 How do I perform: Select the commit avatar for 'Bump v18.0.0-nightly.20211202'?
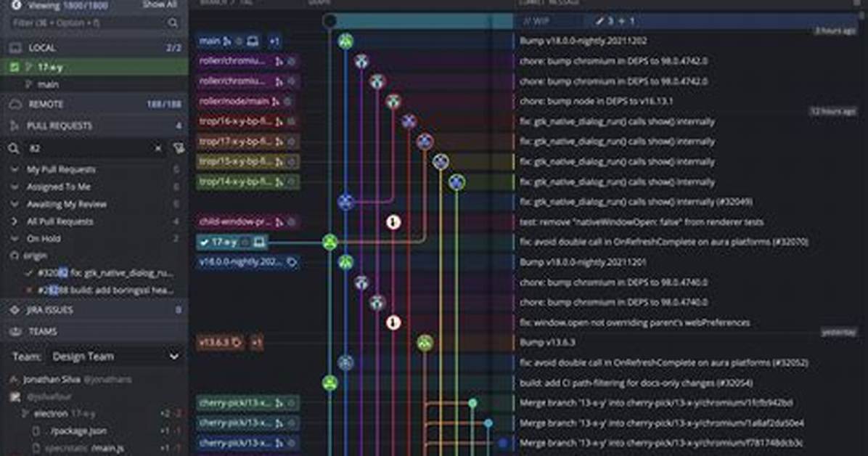pos(346,41)
